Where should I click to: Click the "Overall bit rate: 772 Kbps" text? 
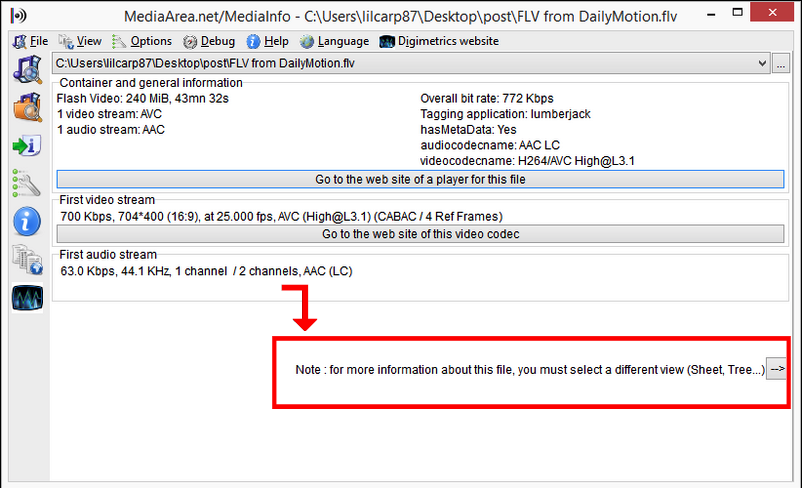click(x=487, y=99)
